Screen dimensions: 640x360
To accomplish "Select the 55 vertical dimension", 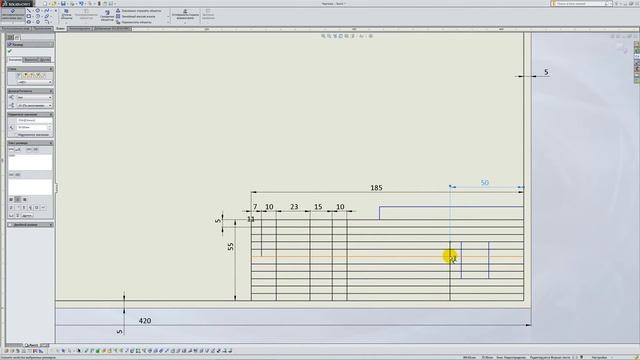I will point(231,247).
